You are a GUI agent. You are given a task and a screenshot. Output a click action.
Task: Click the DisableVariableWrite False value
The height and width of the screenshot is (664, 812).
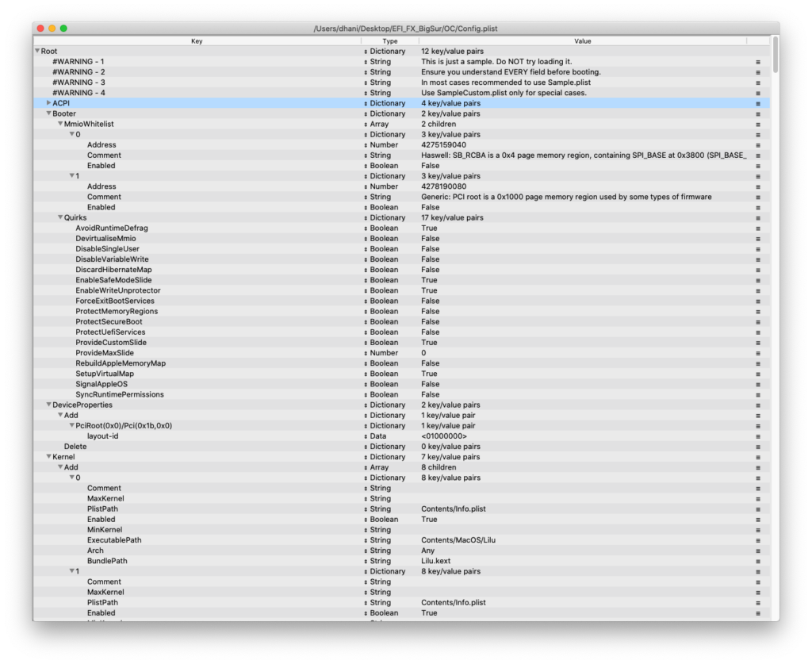(x=431, y=259)
